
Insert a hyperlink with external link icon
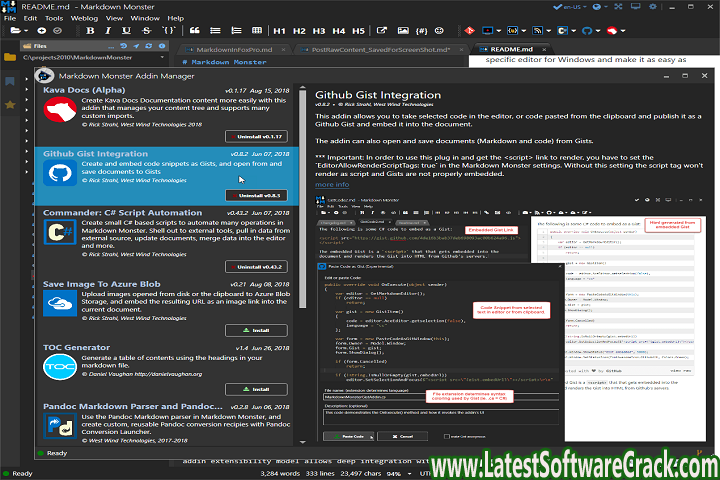click(382, 31)
